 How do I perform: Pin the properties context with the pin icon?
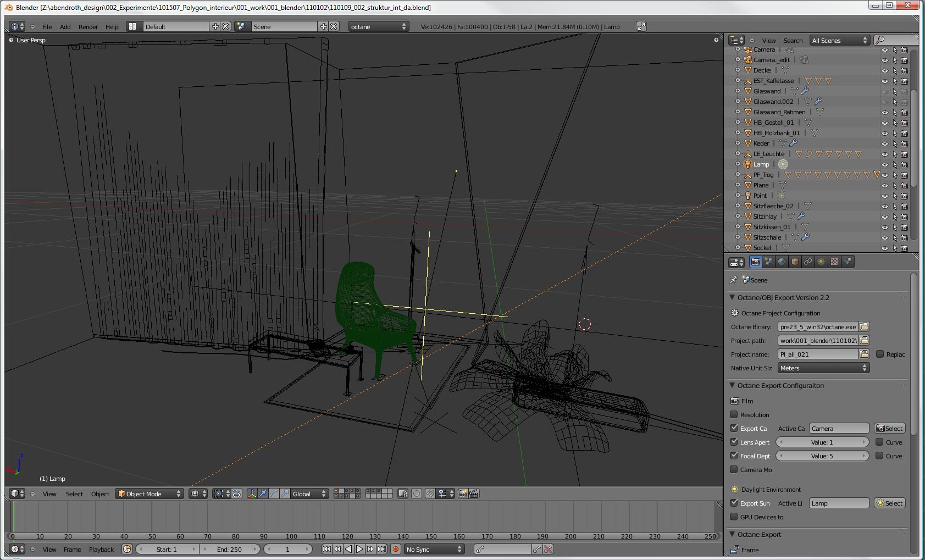733,280
